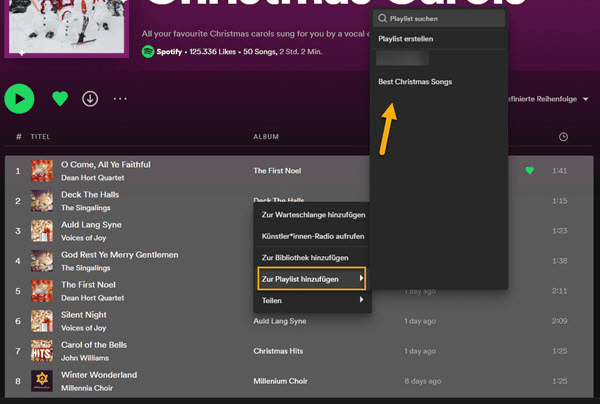Click the Winter Wonderland cover art

click(42, 381)
